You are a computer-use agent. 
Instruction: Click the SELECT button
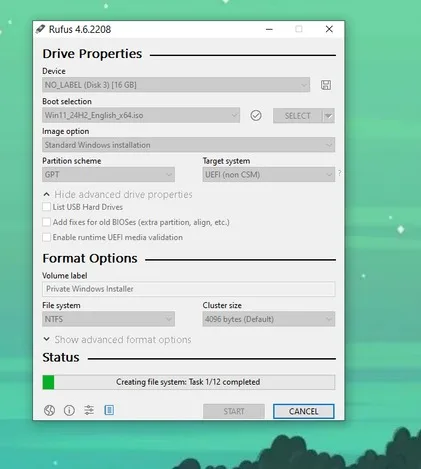pos(298,116)
